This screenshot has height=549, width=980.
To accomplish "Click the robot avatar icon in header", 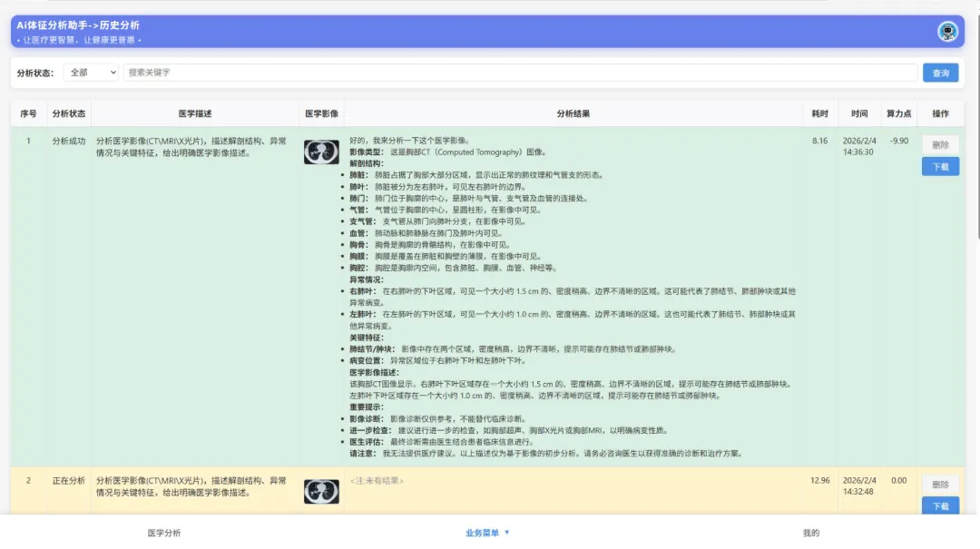I will point(947,31).
